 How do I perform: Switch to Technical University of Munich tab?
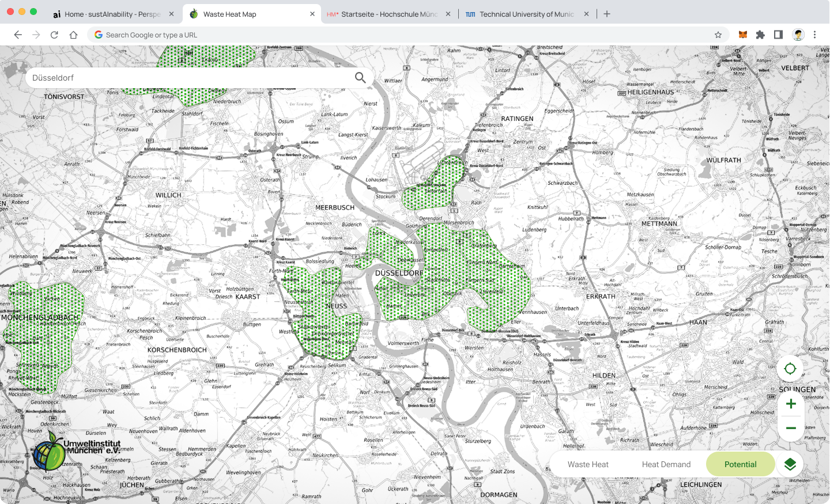point(526,14)
